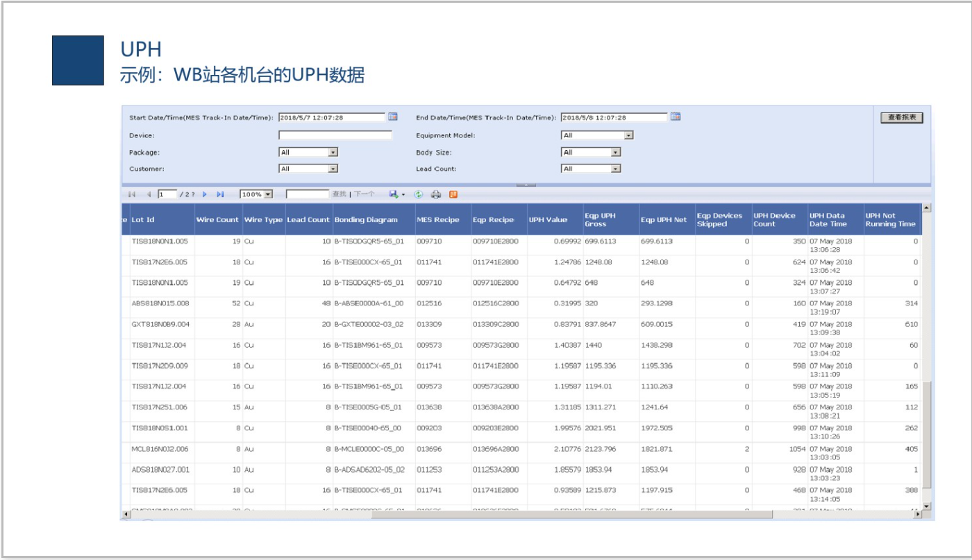
Task: Open the Export/Save format options
Action: [x=403, y=195]
